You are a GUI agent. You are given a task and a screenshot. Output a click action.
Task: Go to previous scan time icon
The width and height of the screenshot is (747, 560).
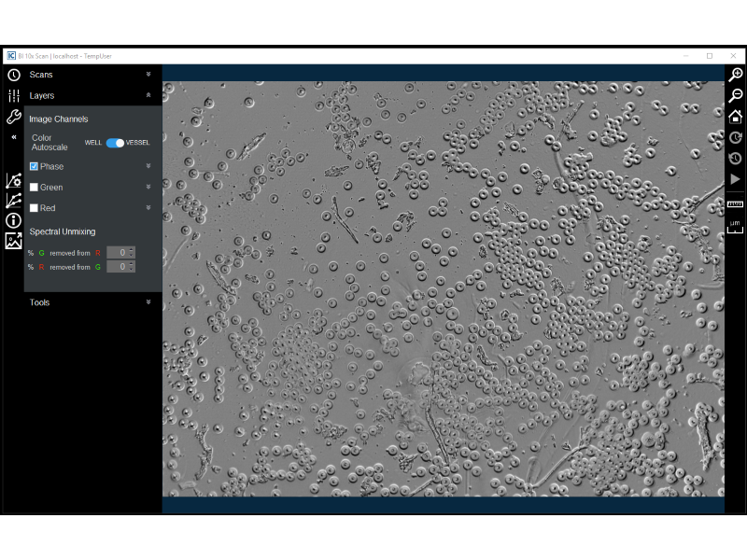[x=736, y=158]
